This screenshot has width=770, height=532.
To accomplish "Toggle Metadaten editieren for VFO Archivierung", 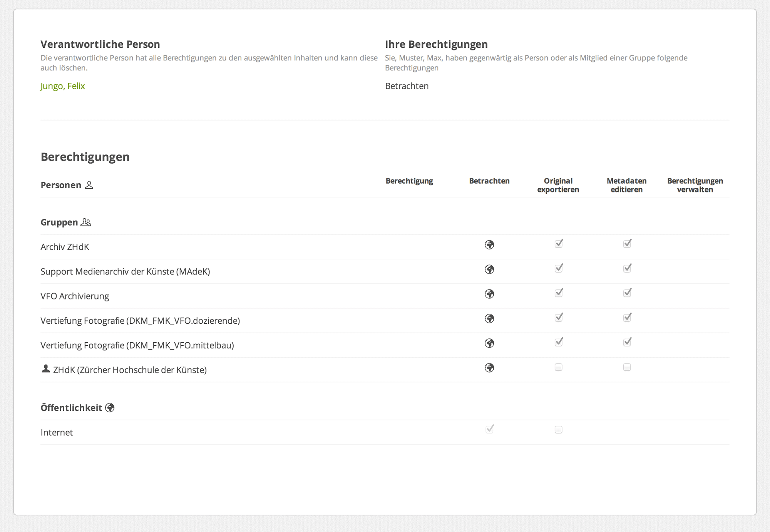I will (x=627, y=293).
